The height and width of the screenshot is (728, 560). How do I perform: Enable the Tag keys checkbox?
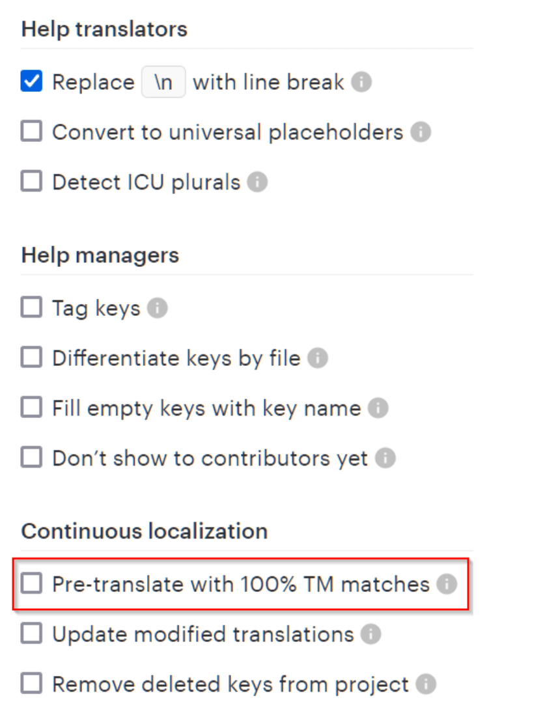tap(31, 307)
